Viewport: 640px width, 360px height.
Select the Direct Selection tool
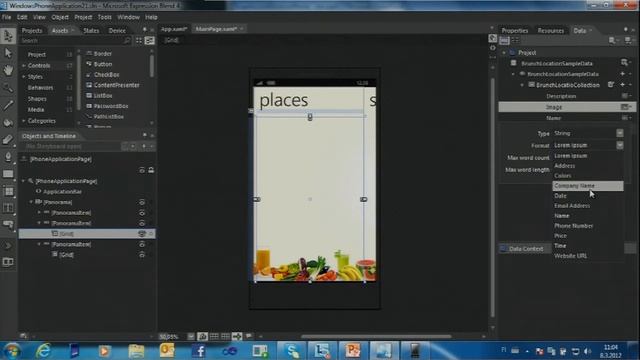(x=8, y=53)
